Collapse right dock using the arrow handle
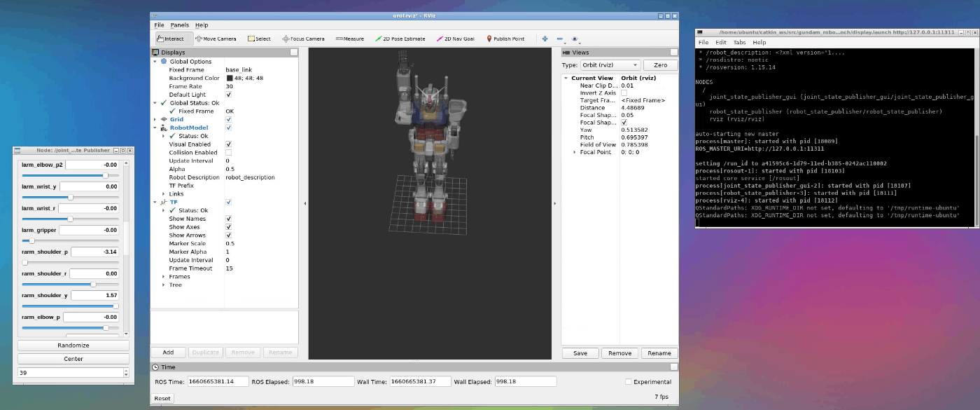Image resolution: width=980 pixels, height=410 pixels. pyautogui.click(x=555, y=203)
